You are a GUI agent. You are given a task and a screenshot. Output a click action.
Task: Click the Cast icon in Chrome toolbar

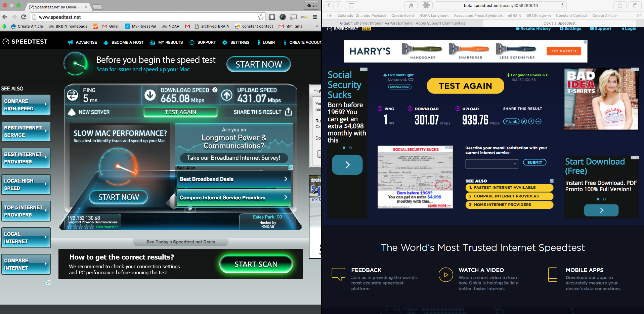pos(294,17)
